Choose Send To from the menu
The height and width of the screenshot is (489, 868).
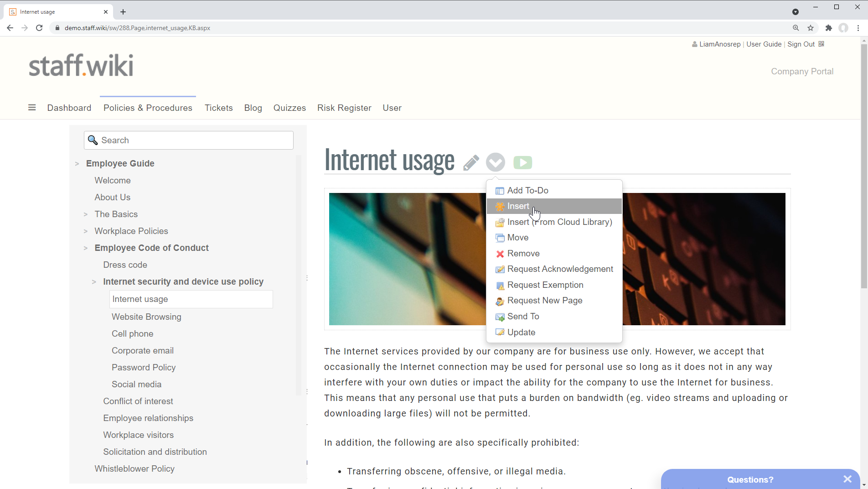[554, 317]
